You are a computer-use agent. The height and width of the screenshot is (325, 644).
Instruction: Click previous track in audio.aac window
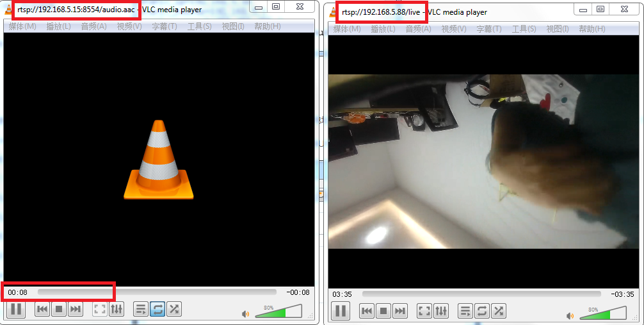(x=42, y=309)
